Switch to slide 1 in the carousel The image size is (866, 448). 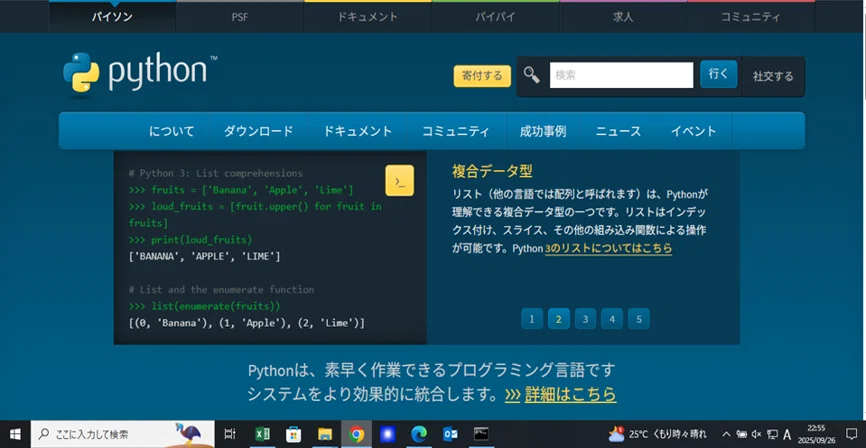click(532, 319)
